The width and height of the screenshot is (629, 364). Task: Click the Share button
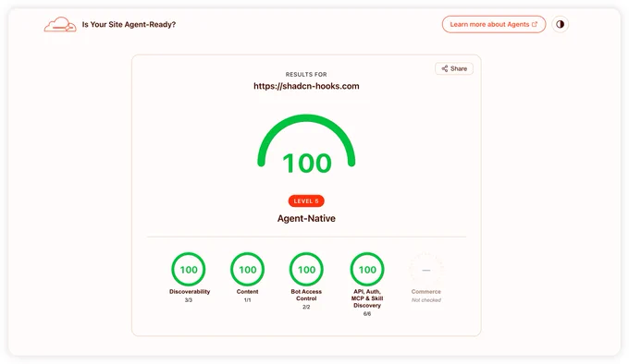pyautogui.click(x=454, y=68)
